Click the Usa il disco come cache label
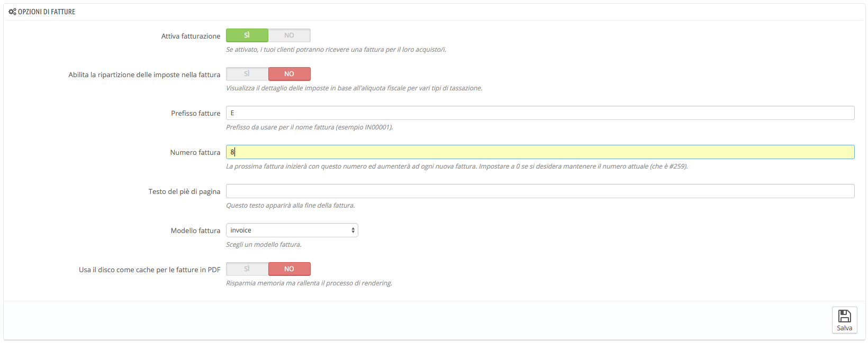The height and width of the screenshot is (343, 868). [149, 270]
